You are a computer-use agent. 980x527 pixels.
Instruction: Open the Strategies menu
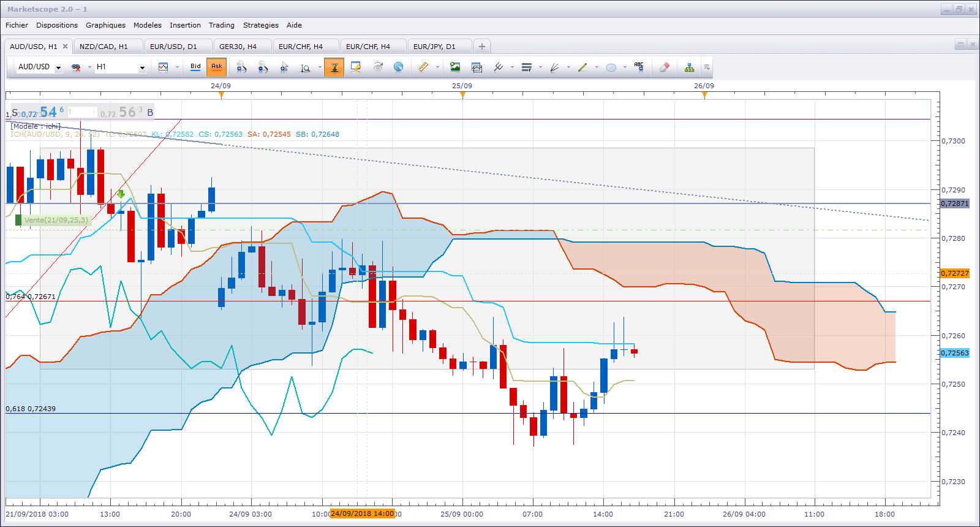[261, 25]
